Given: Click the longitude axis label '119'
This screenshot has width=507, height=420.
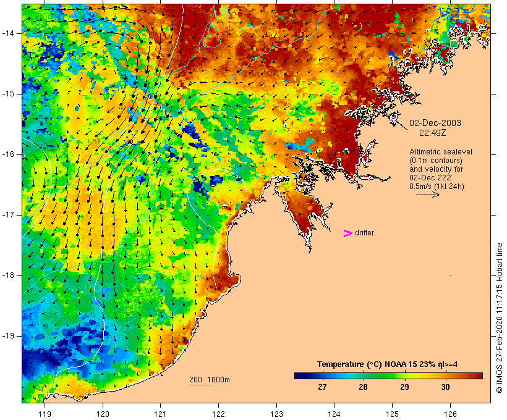Looking at the screenshot, I should coord(45,414).
